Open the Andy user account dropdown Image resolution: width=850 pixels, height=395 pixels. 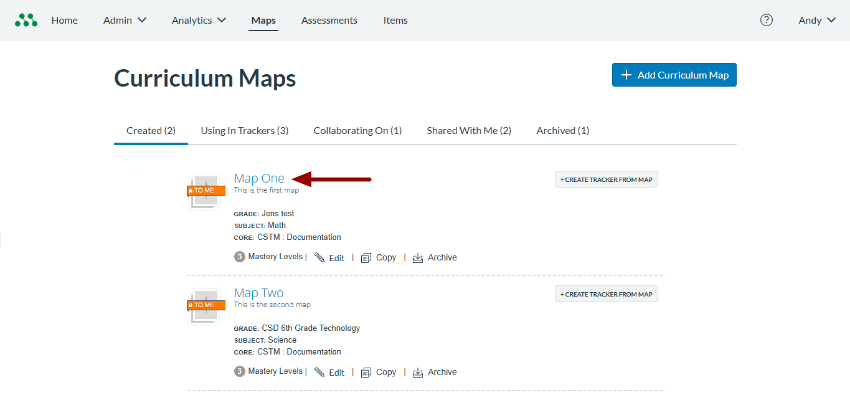[817, 21]
